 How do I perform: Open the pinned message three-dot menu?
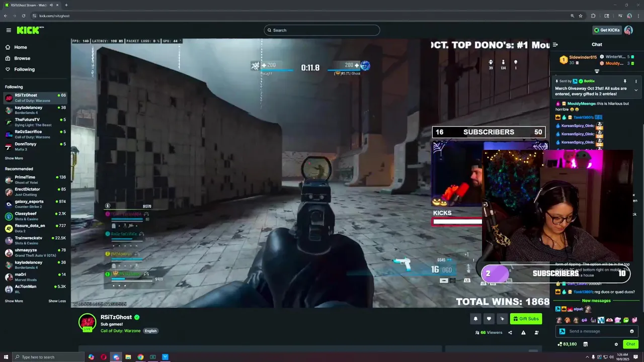pyautogui.click(x=636, y=81)
